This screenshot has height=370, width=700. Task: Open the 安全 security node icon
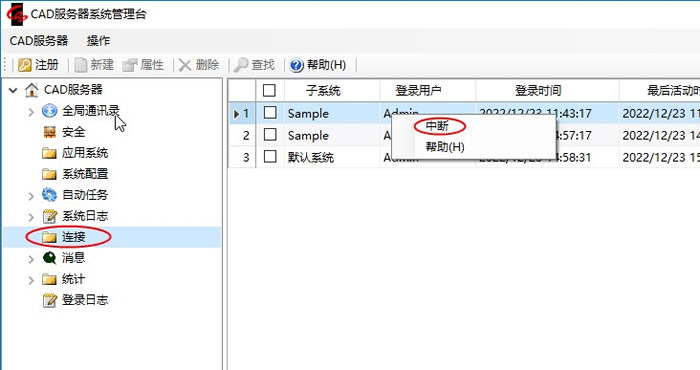pos(50,132)
